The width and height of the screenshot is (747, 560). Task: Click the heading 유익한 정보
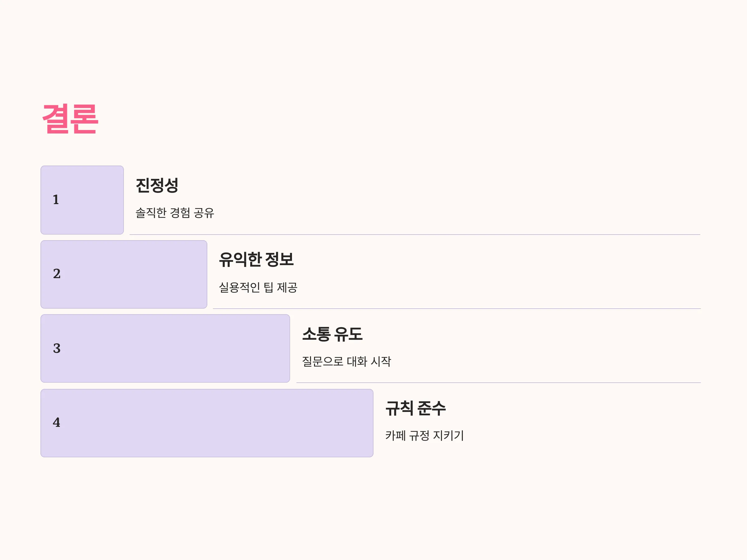(x=256, y=259)
